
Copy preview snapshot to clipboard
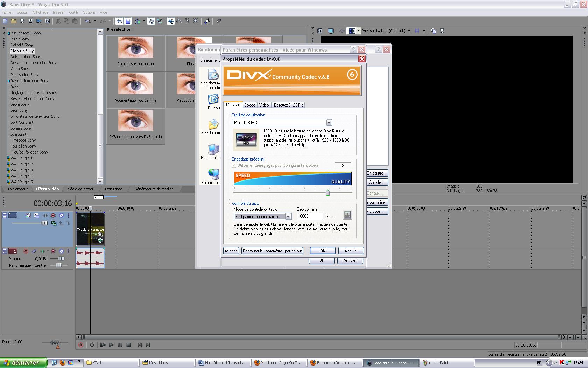pos(433,31)
